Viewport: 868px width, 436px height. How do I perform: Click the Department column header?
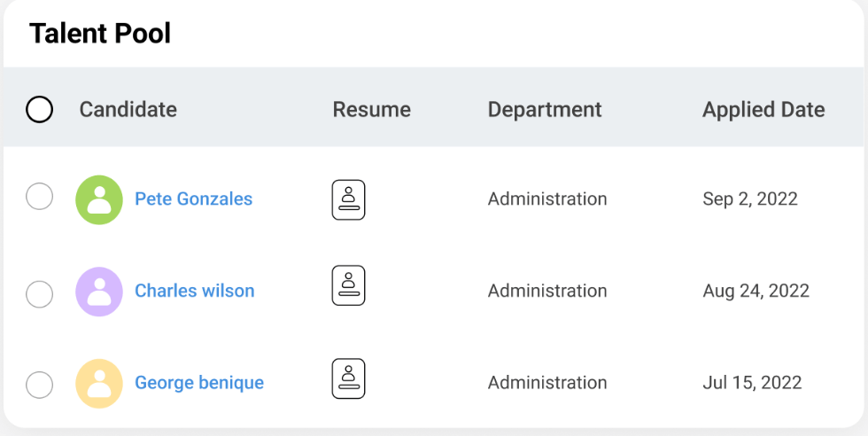(x=545, y=110)
